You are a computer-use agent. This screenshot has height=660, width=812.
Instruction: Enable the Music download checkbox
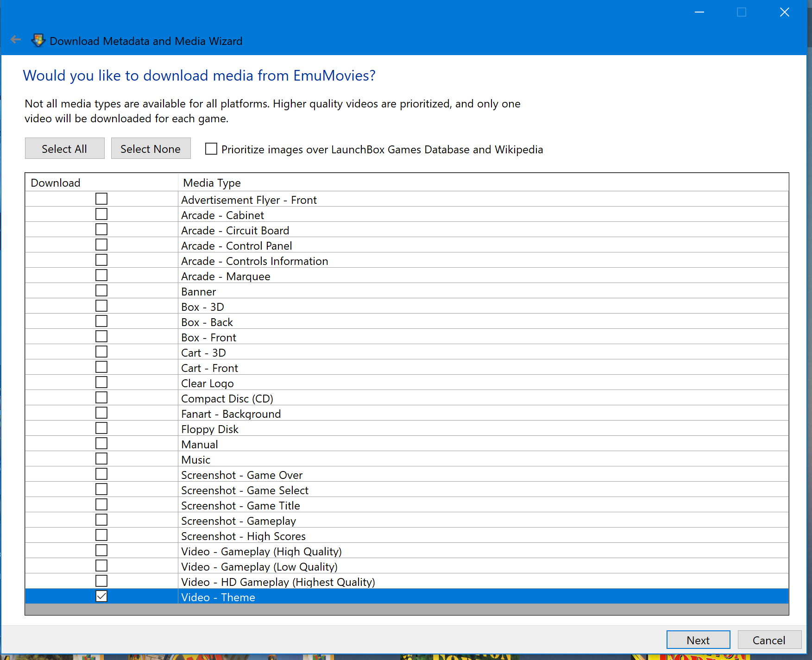[x=101, y=459]
